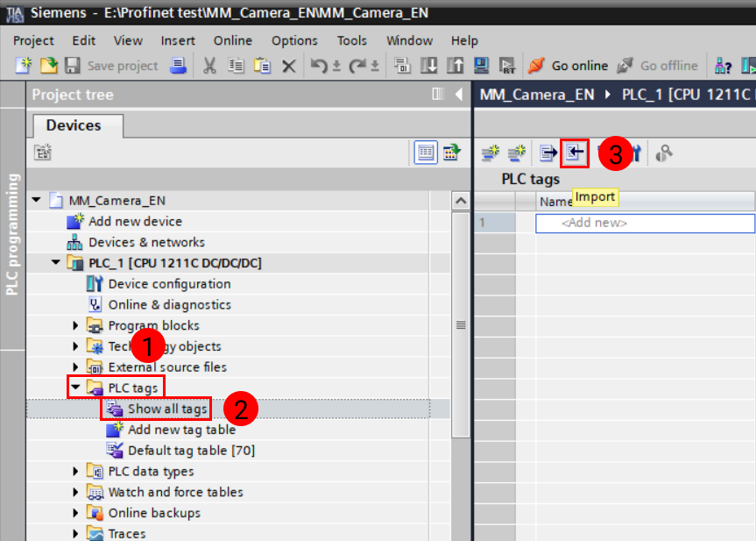Expand the Technology objects folder
The height and width of the screenshot is (541, 756).
pyautogui.click(x=75, y=346)
